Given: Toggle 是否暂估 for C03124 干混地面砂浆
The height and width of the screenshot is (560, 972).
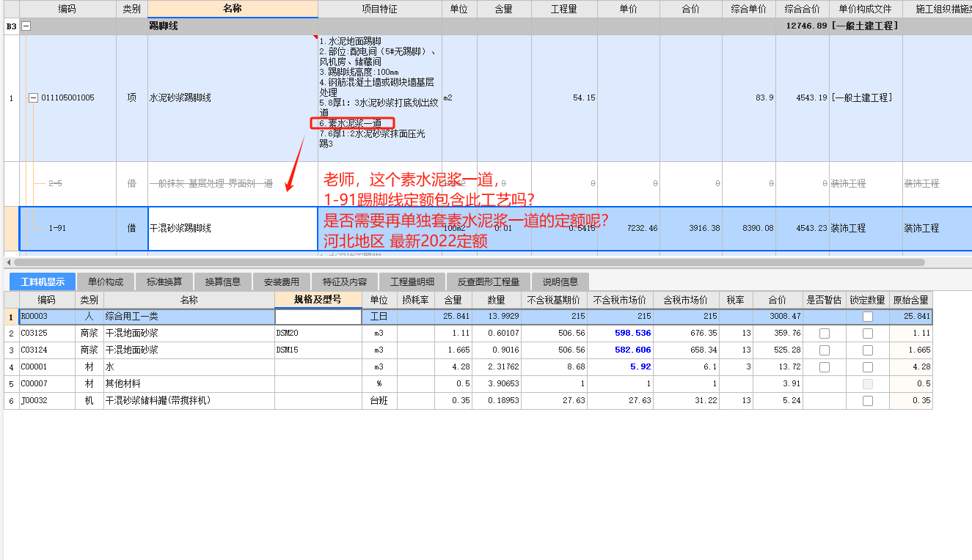Looking at the screenshot, I should (825, 350).
